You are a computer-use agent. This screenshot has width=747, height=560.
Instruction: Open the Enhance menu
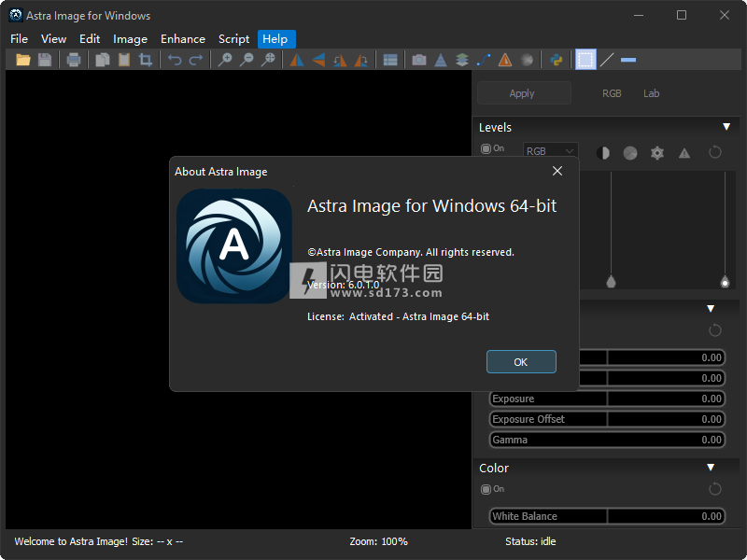(183, 39)
